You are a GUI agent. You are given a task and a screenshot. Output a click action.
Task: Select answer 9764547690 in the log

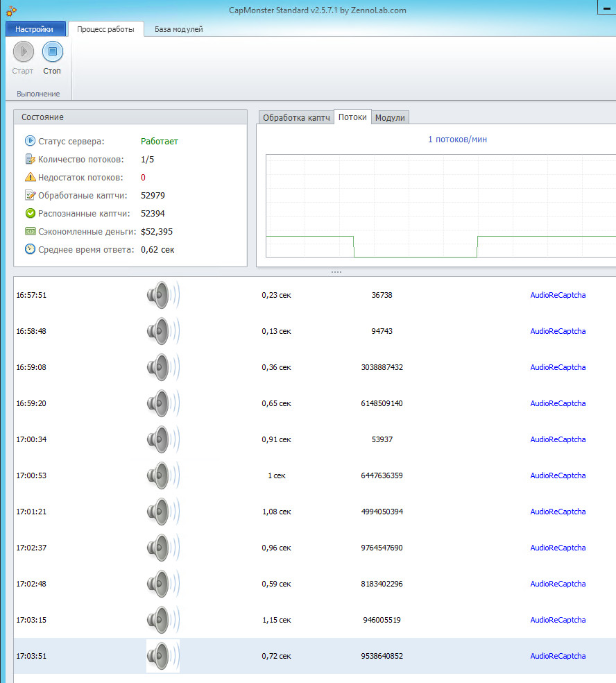point(382,548)
